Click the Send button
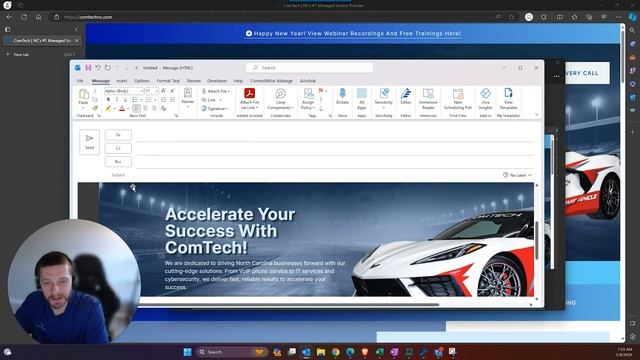The height and width of the screenshot is (360, 640). tap(89, 142)
